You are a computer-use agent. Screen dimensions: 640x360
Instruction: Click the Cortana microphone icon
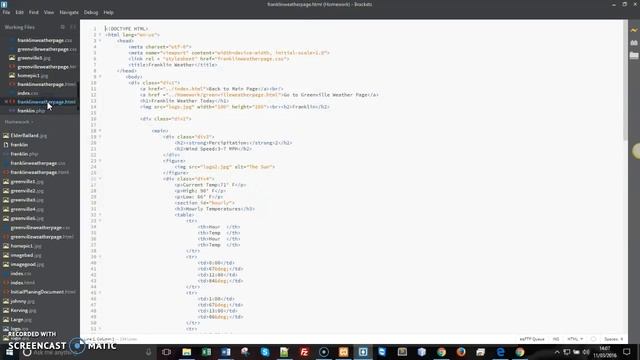[x=149, y=352]
